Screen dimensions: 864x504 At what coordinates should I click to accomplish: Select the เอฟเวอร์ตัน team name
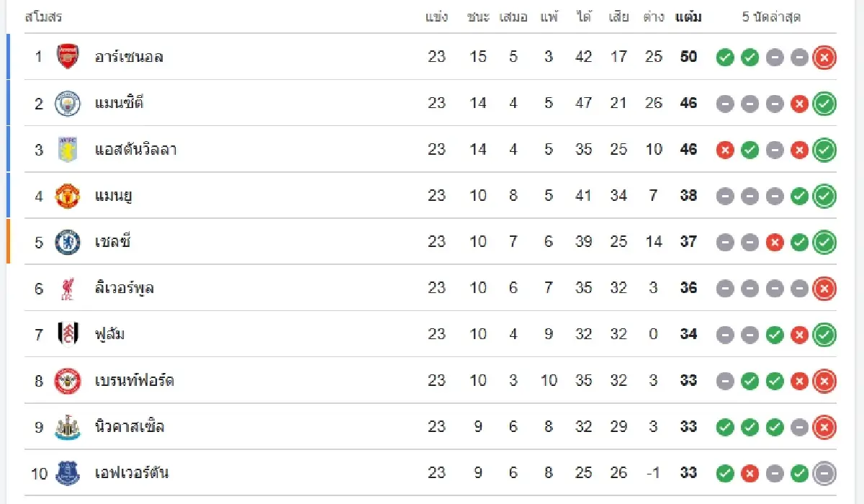(132, 473)
